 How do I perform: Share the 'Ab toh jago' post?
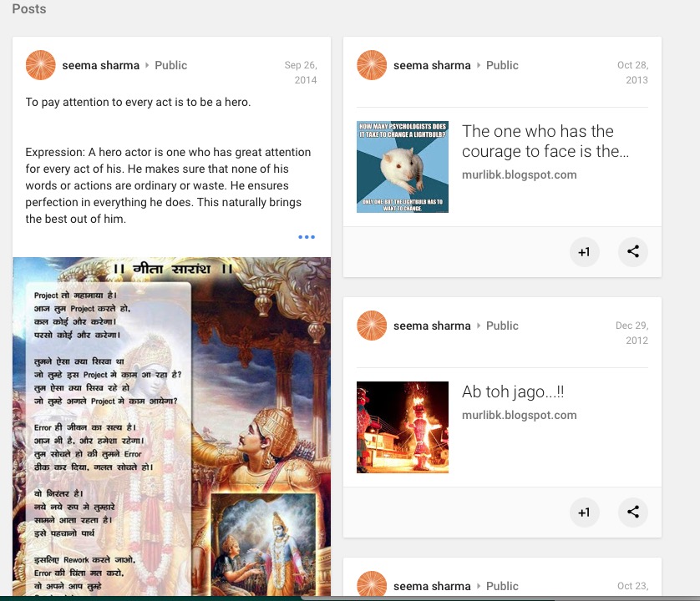point(633,513)
